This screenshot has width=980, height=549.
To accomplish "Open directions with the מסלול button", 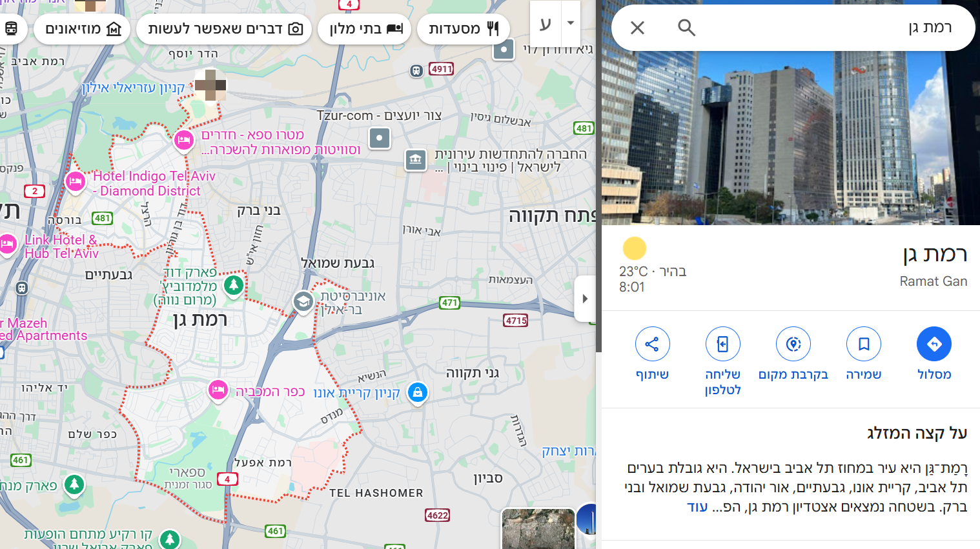I will 934,344.
